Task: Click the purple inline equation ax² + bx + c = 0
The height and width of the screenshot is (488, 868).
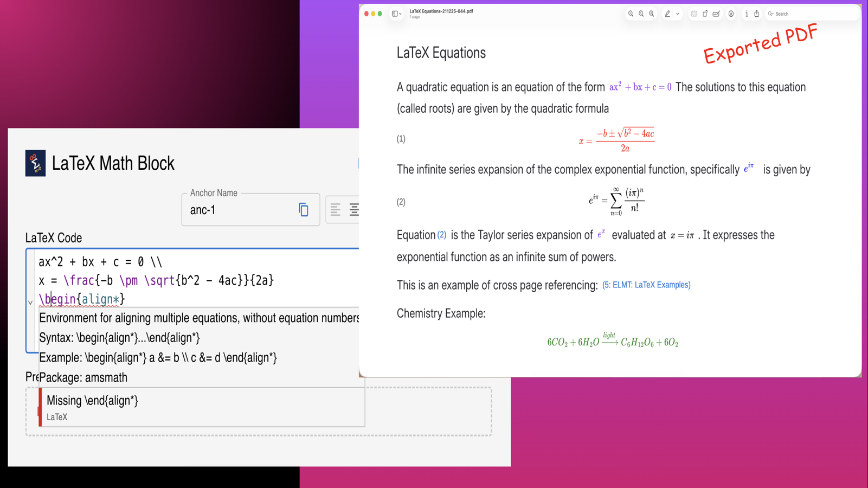Action: 640,87
